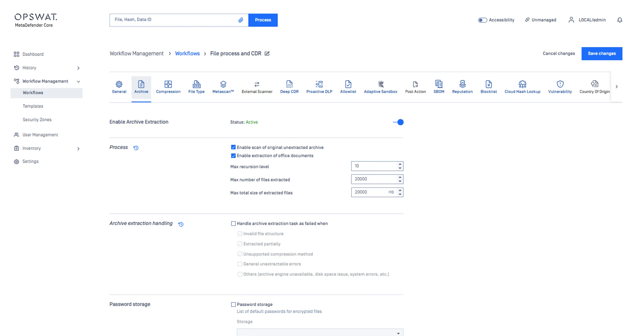Open the Storage dropdown list
The height and width of the screenshot is (336, 644).
tap(320, 333)
